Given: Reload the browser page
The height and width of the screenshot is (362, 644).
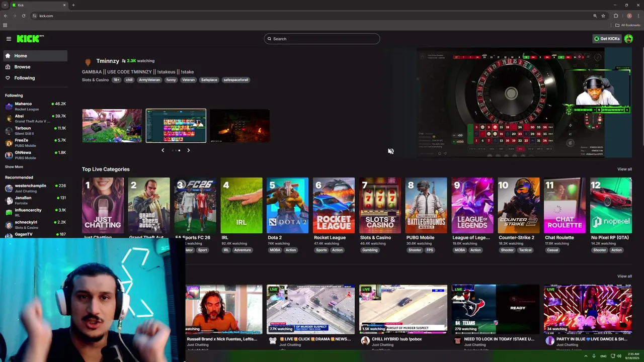Looking at the screenshot, I should click(24, 16).
